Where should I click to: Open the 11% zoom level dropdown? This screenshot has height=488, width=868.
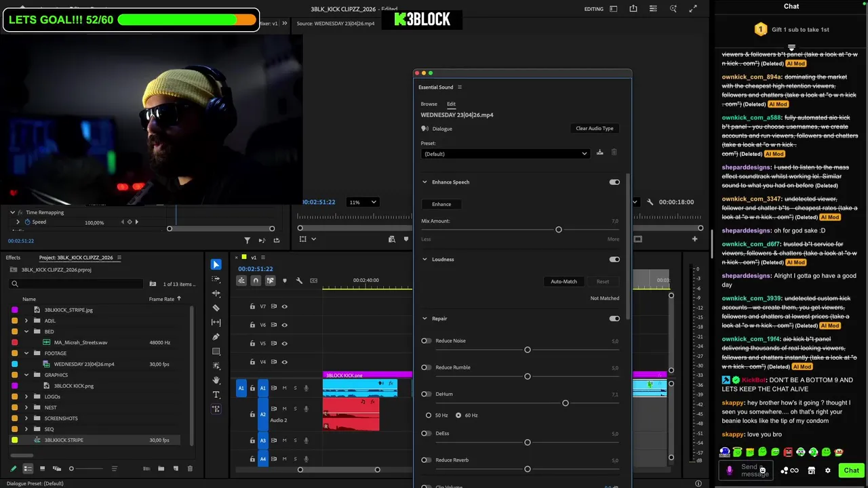click(x=362, y=202)
